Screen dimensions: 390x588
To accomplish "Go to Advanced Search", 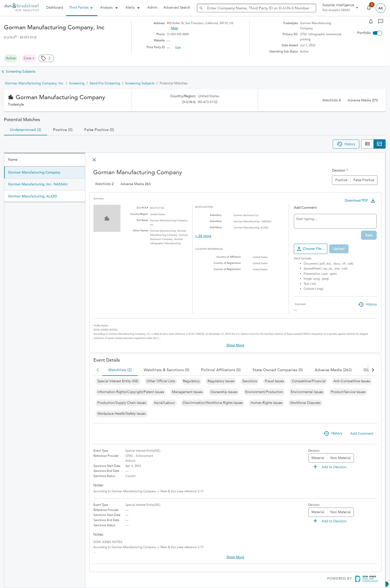I will click(177, 7).
